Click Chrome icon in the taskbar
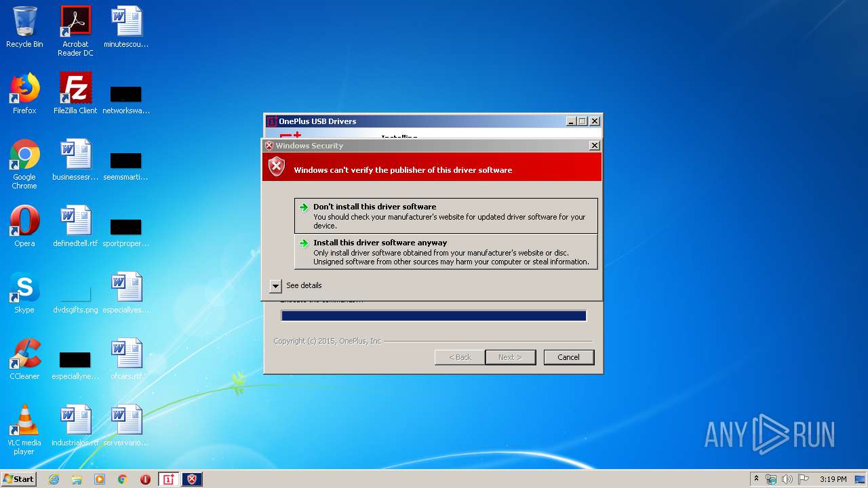Screen dimensions: 868x488 point(123,479)
